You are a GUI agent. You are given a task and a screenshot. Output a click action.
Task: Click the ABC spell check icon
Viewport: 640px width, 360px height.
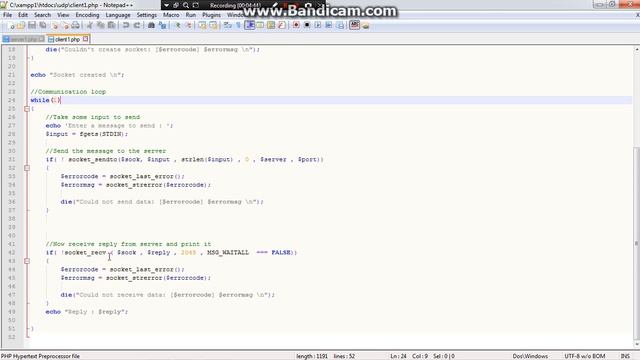click(354, 25)
